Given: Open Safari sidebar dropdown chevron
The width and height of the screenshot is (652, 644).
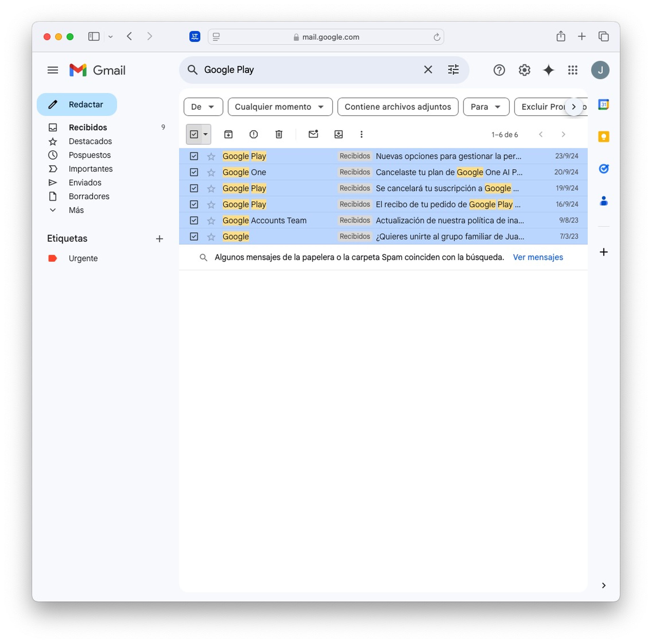Looking at the screenshot, I should click(111, 37).
